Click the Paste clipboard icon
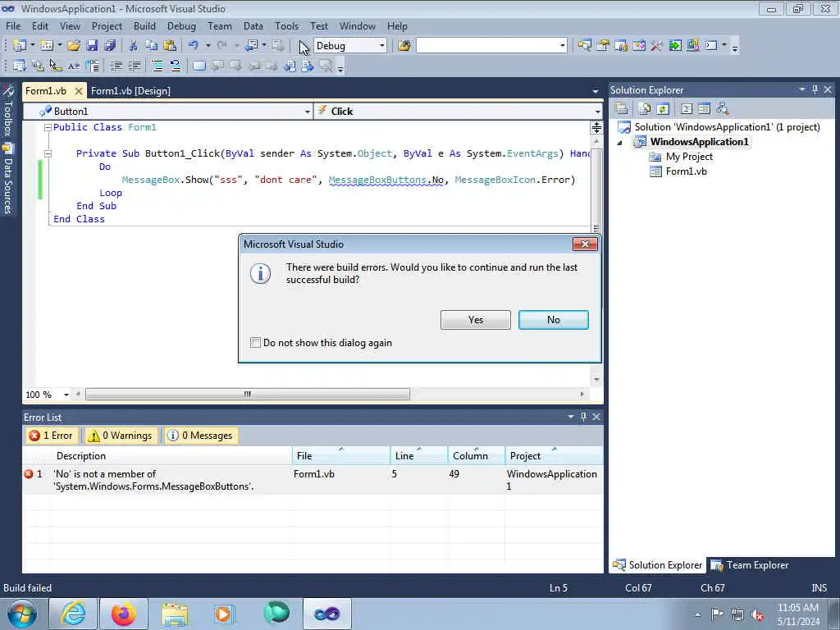Screen dimensions: 840x630 (169, 46)
